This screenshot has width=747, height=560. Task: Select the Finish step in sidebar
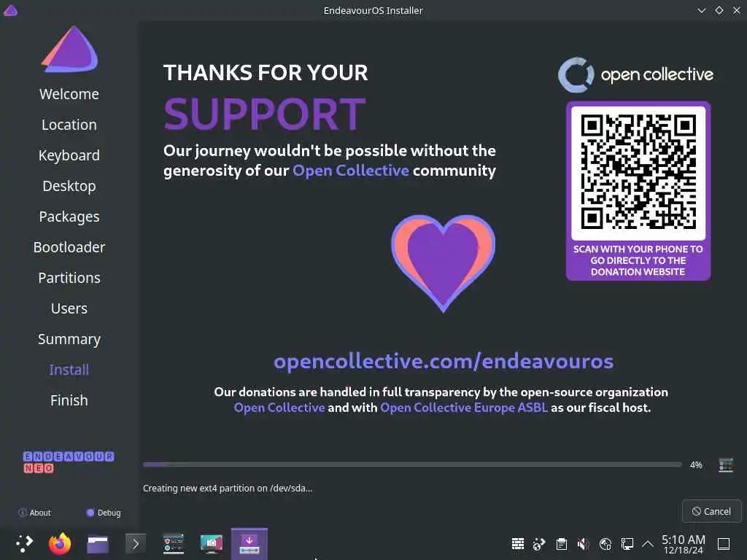[x=69, y=400]
